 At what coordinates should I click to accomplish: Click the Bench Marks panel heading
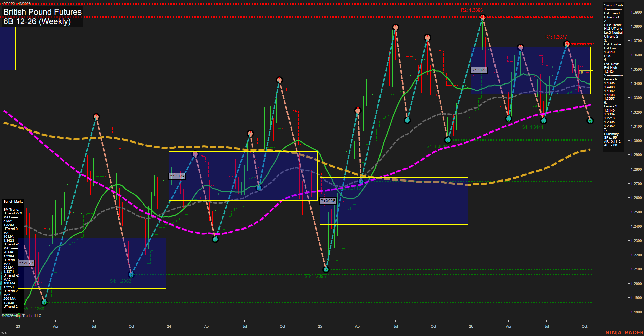pyautogui.click(x=13, y=202)
